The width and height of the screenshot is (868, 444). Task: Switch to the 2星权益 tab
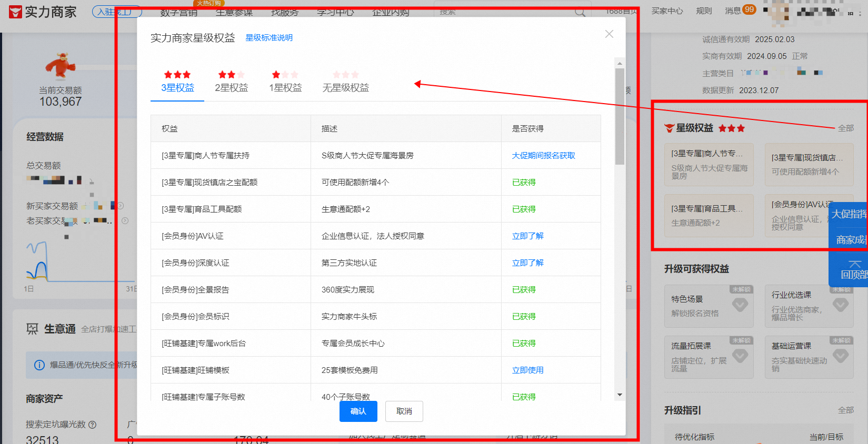click(x=231, y=82)
